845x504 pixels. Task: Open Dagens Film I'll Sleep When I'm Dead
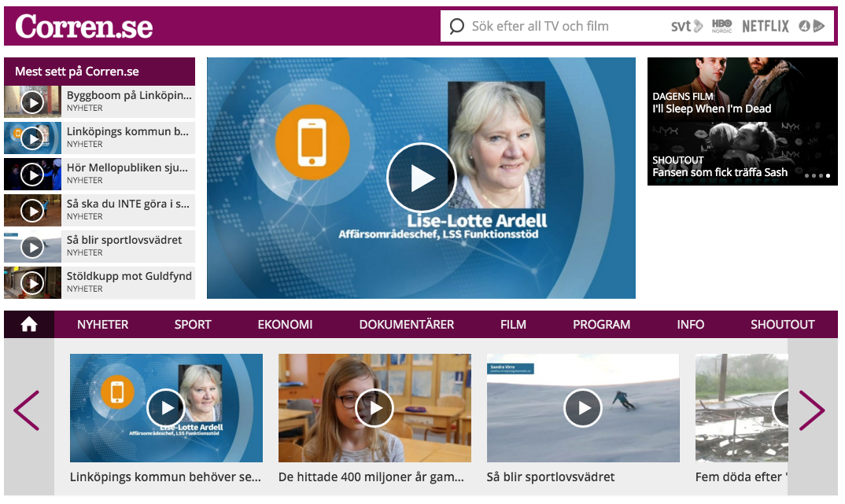tap(743, 90)
